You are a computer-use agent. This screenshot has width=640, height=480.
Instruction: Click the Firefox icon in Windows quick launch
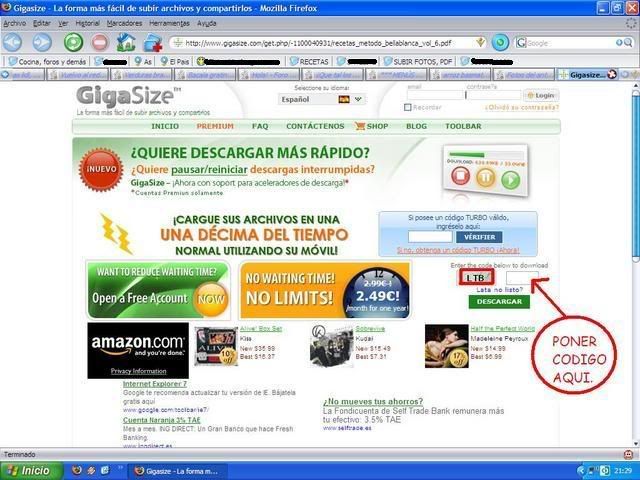tap(77, 470)
